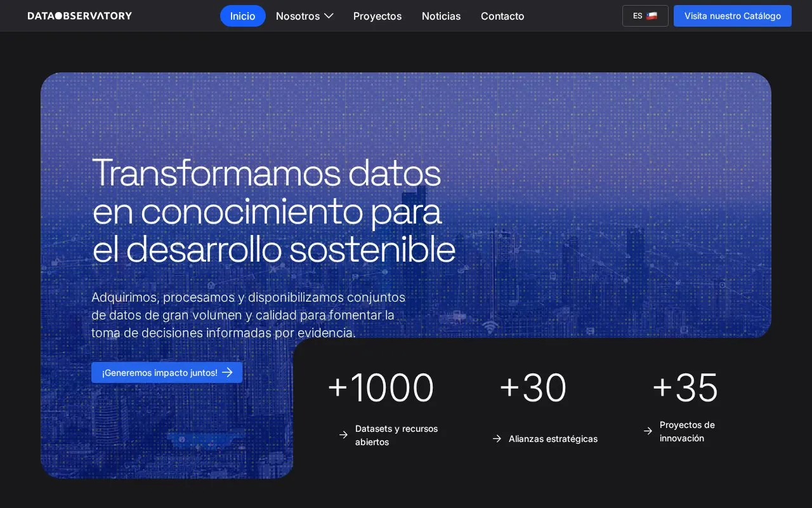812x508 pixels.
Task: Open the Proyectos de innovación link
Action: coord(687,431)
